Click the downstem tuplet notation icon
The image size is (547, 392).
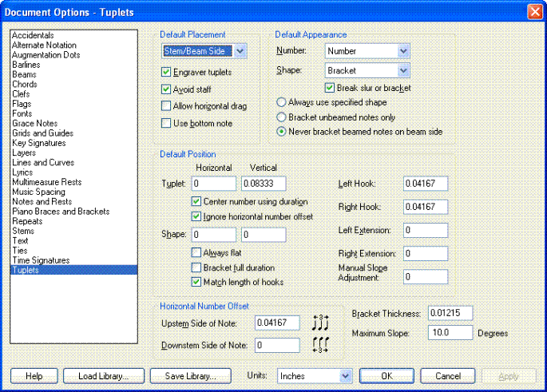pos(319,345)
